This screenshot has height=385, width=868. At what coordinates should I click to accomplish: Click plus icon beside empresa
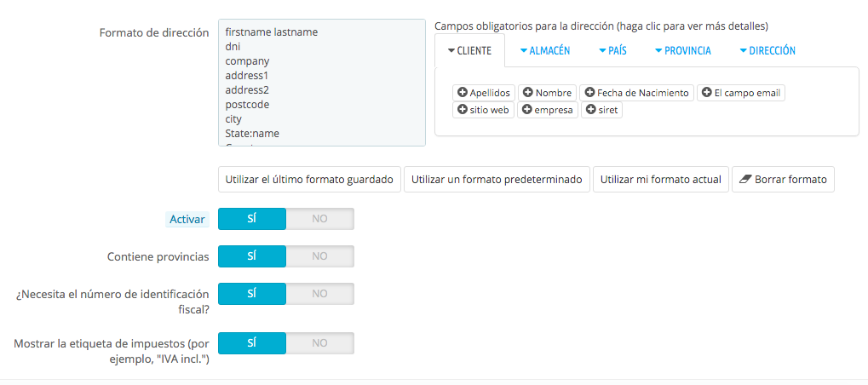527,110
